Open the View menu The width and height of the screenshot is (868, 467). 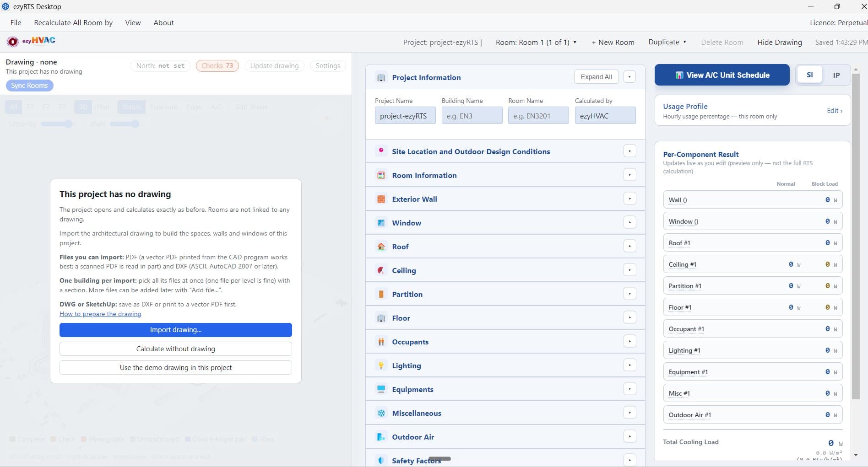pyautogui.click(x=133, y=22)
